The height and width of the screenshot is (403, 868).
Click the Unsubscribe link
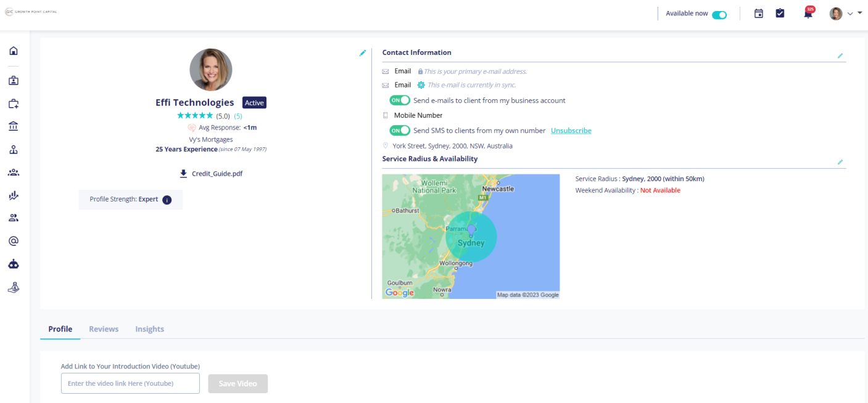tap(571, 131)
